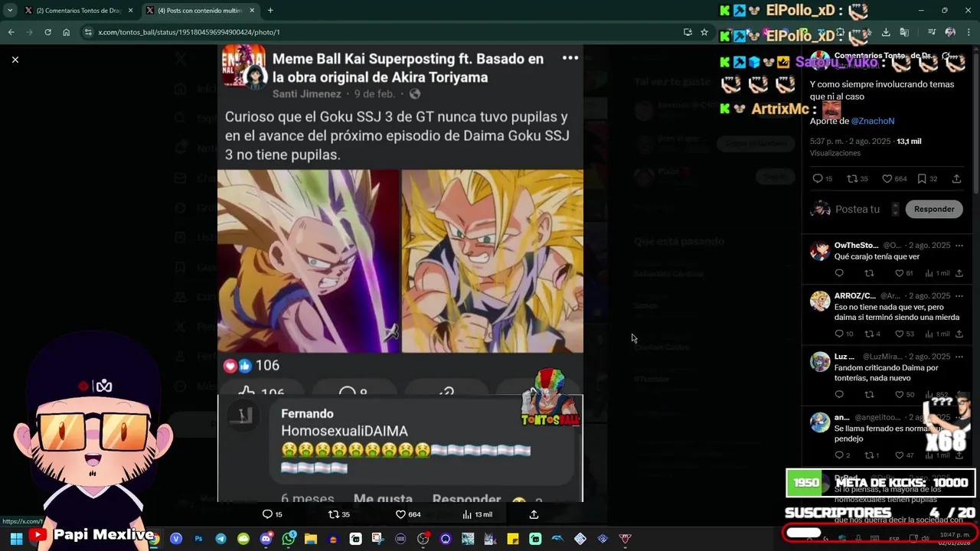980x551 pixels.
Task: Like angelitoo comment with 47 likes
Action: point(900,455)
